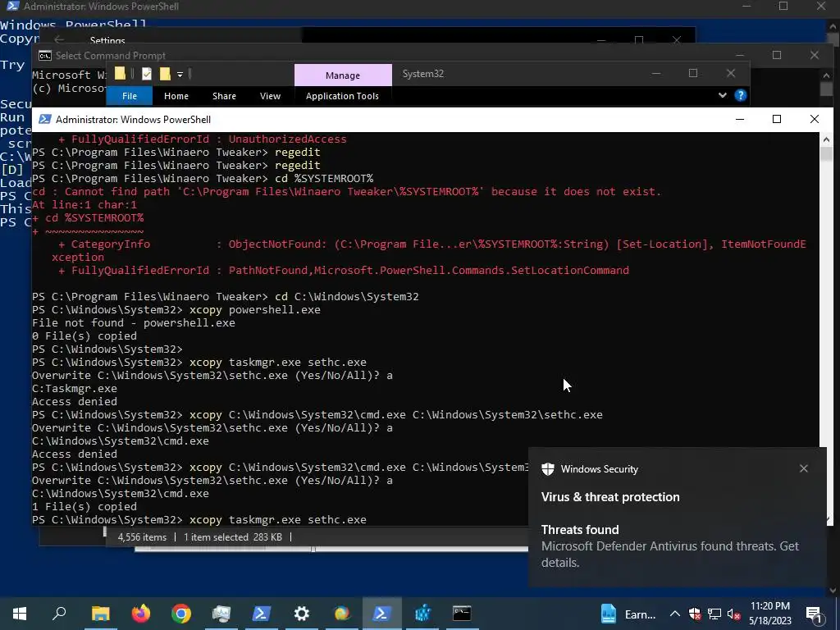Screen dimensions: 840x630
Task: Click the New folder icon in Explorer toolbar
Action: 165,74
